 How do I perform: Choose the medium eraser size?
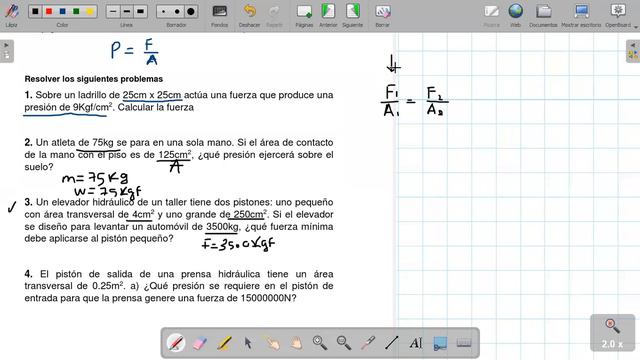(177, 11)
